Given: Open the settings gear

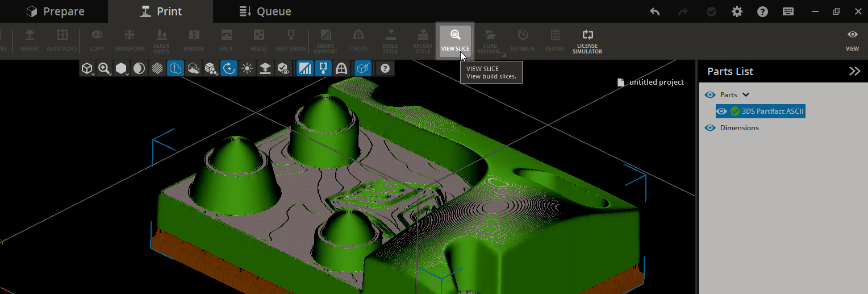Looking at the screenshot, I should (737, 11).
